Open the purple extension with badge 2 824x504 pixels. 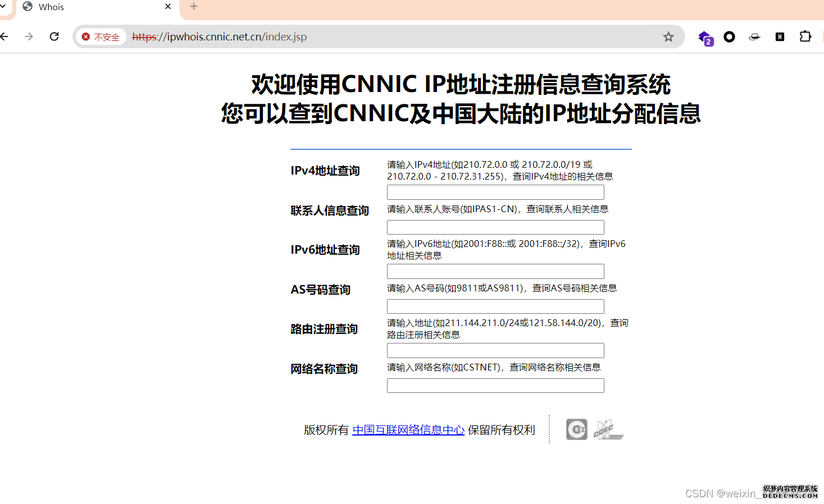(705, 38)
